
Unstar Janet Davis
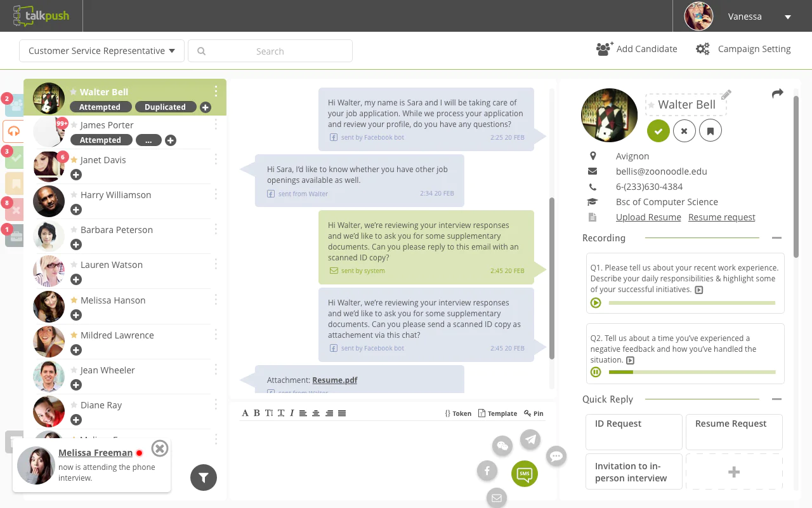[x=74, y=160]
